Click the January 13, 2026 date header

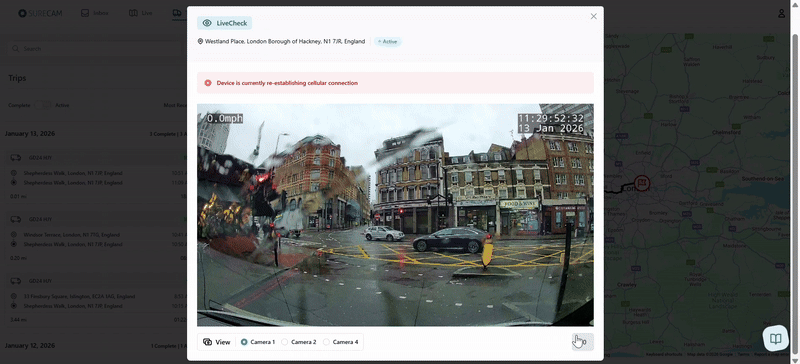[x=30, y=134]
